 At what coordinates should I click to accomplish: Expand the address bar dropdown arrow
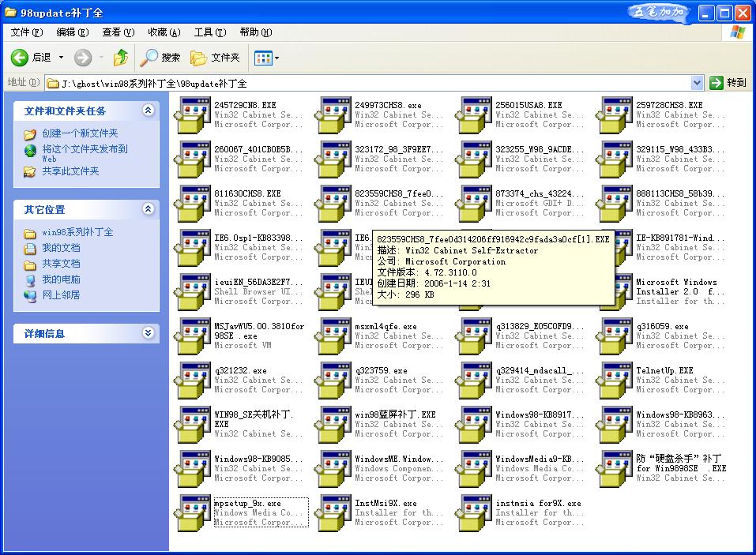tap(697, 83)
